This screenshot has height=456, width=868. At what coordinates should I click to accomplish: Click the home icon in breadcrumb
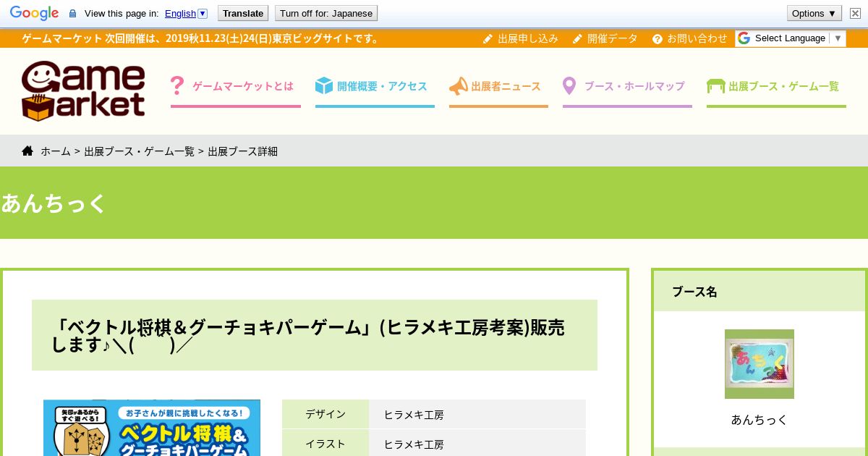(x=27, y=151)
